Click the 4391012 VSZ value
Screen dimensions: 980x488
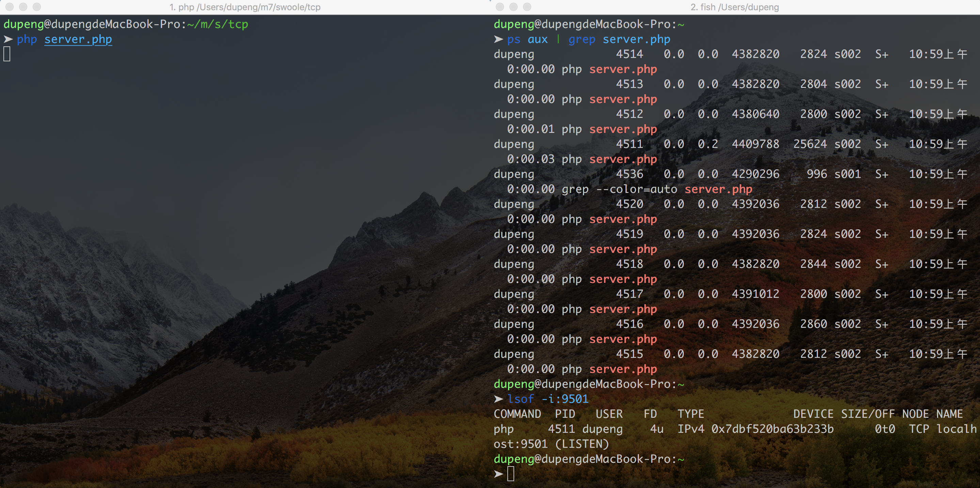point(756,294)
